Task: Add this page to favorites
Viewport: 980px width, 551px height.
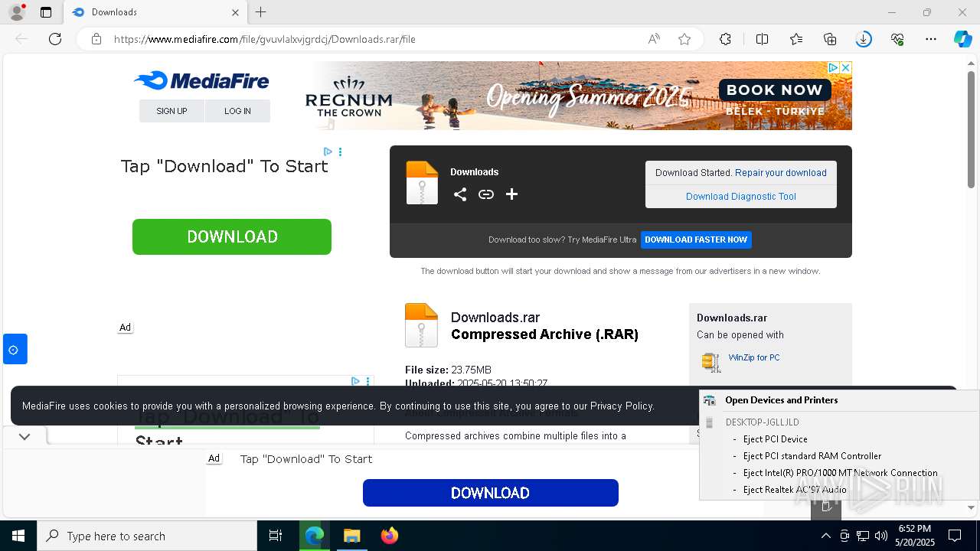Action: point(684,39)
